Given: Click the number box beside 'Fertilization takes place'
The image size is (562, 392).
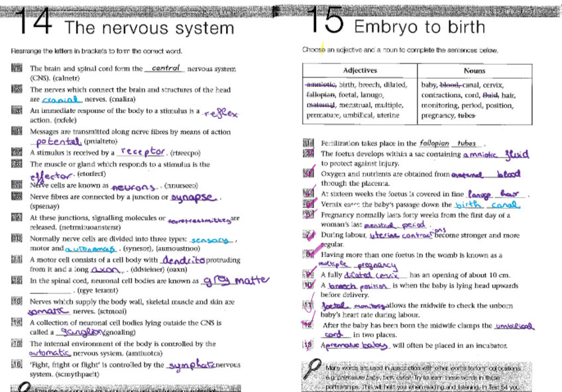Looking at the screenshot, I should pyautogui.click(x=308, y=143).
